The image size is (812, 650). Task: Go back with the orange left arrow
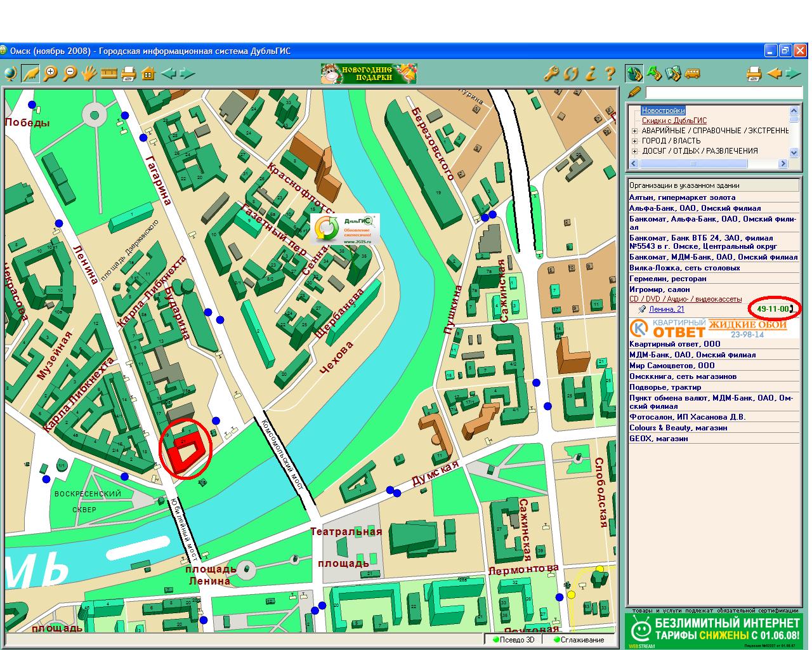[774, 74]
